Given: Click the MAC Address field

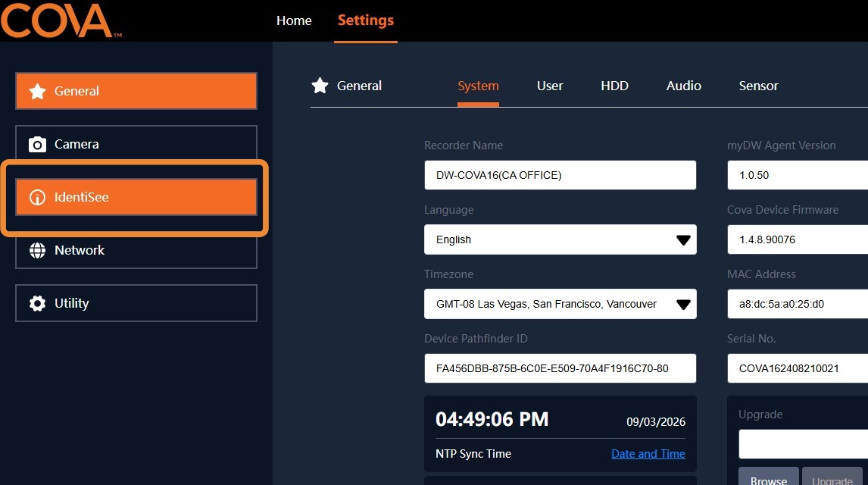Looking at the screenshot, I should pyautogui.click(x=798, y=304).
